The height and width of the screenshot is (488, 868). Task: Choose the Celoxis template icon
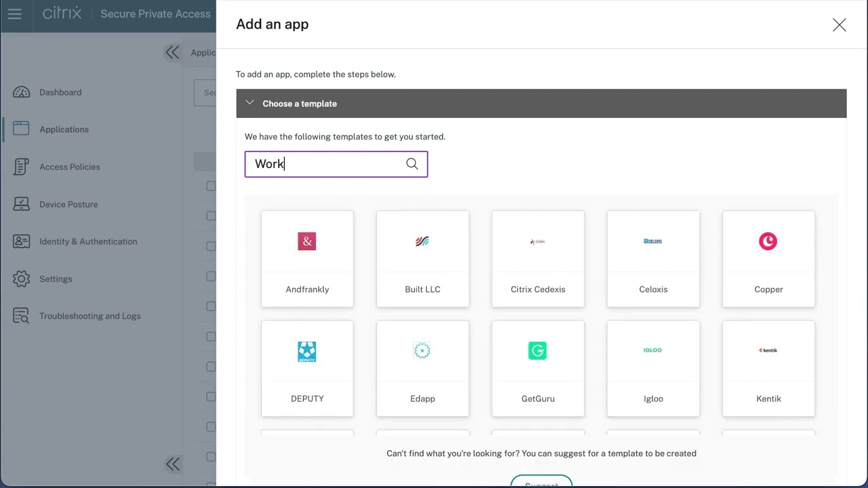[x=652, y=241]
